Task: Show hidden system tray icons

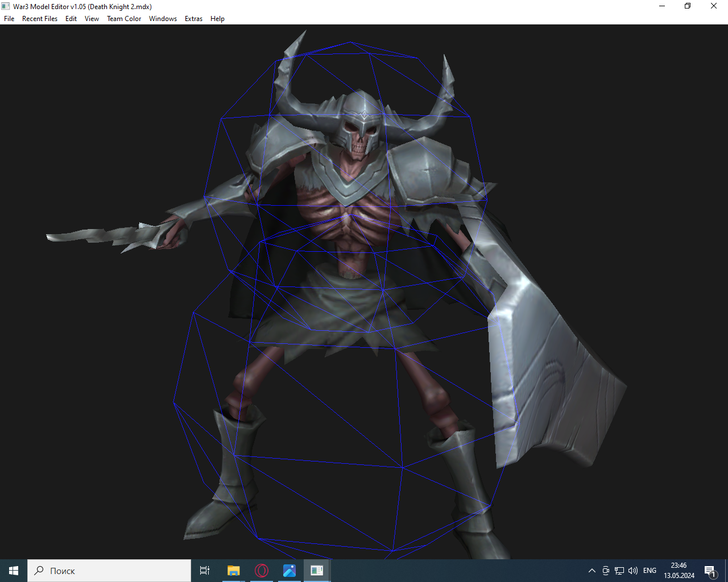Action: (x=591, y=571)
